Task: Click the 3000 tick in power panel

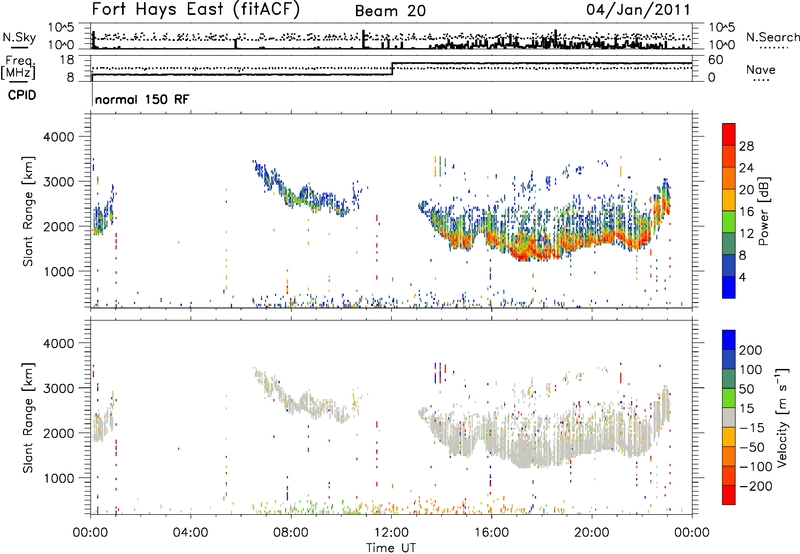Action: (x=58, y=182)
